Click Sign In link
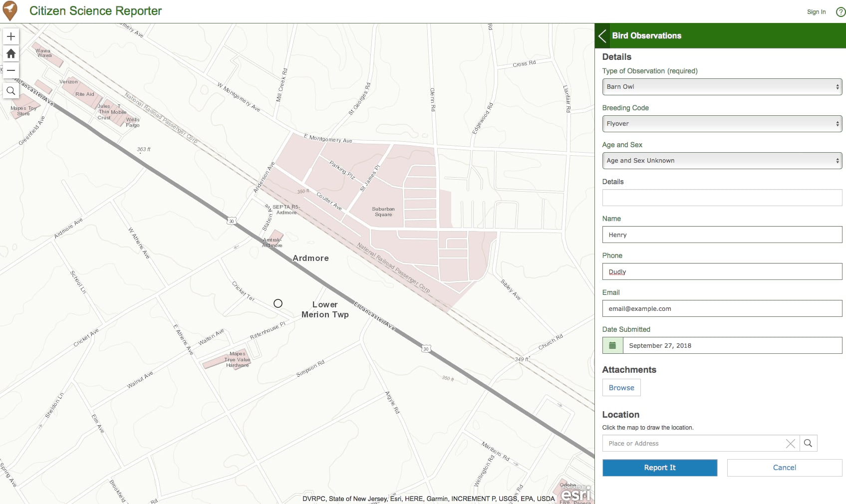The height and width of the screenshot is (504, 846). (x=816, y=12)
